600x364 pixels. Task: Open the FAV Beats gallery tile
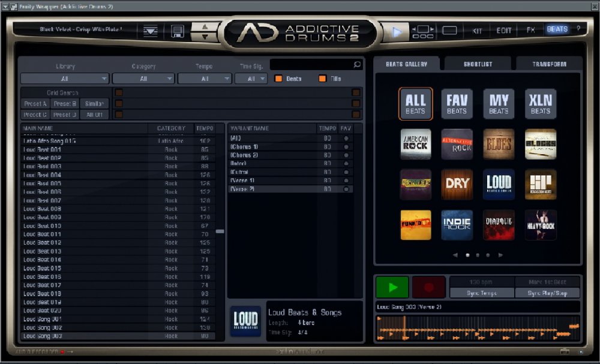(x=457, y=104)
